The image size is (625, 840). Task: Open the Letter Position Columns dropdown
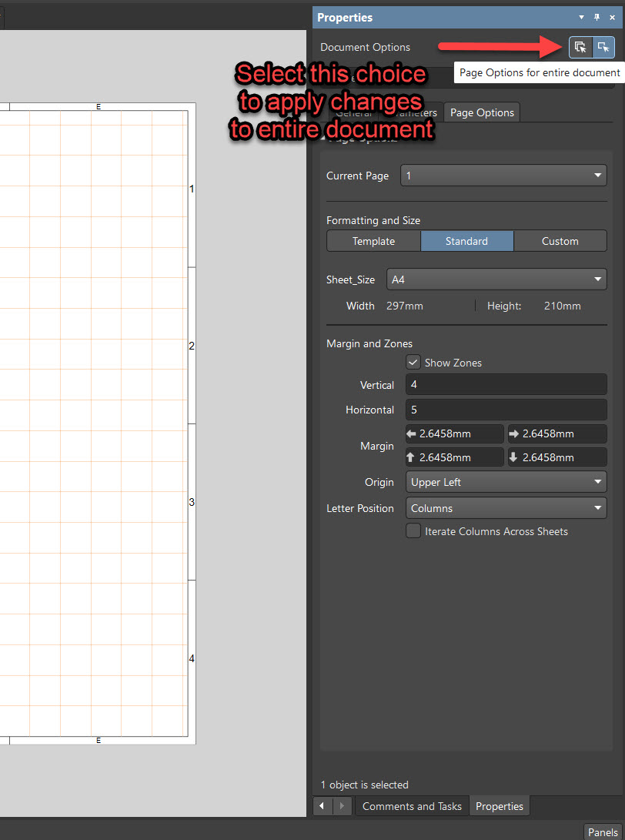pyautogui.click(x=506, y=508)
